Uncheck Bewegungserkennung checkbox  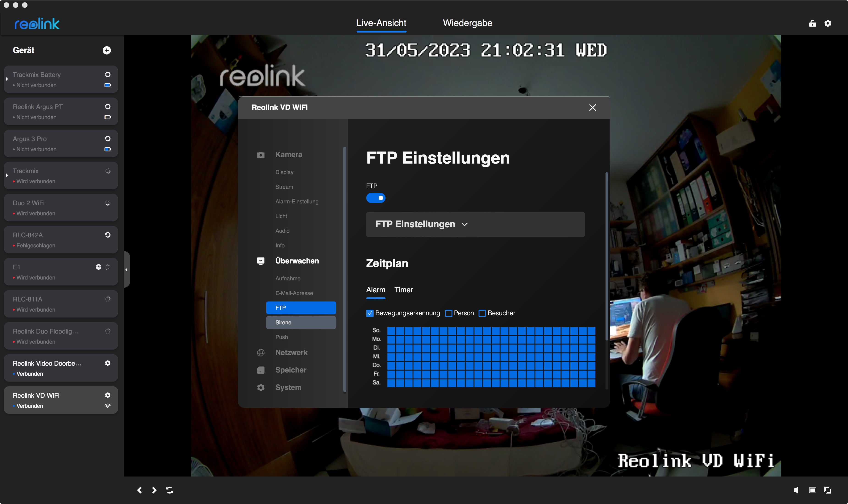(x=370, y=313)
